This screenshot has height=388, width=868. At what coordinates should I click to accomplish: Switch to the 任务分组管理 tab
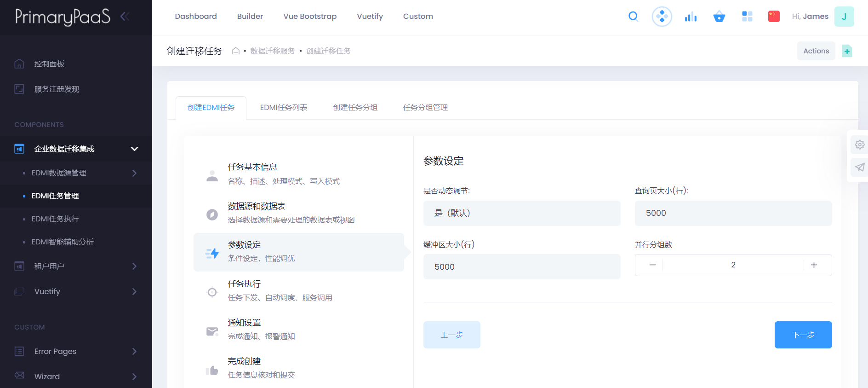[x=425, y=108]
